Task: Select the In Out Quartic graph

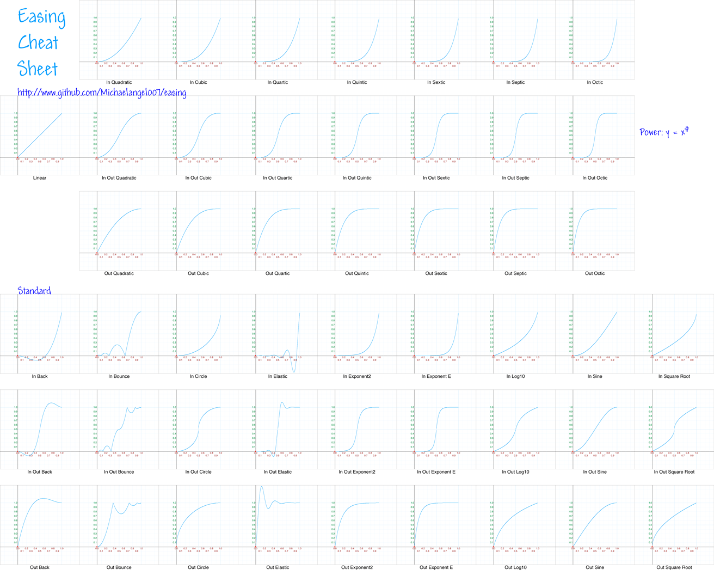Action: click(278, 136)
